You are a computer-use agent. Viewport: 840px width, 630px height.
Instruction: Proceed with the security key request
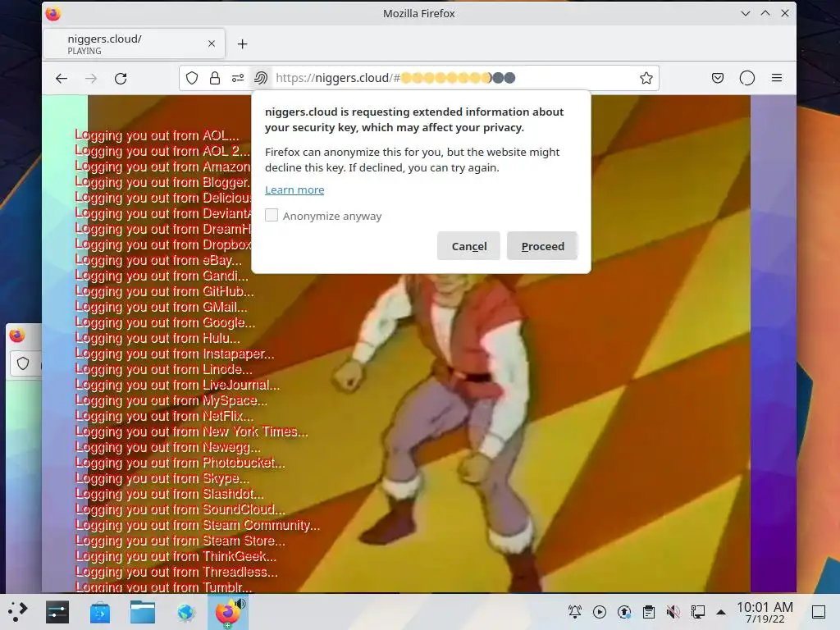(x=542, y=246)
